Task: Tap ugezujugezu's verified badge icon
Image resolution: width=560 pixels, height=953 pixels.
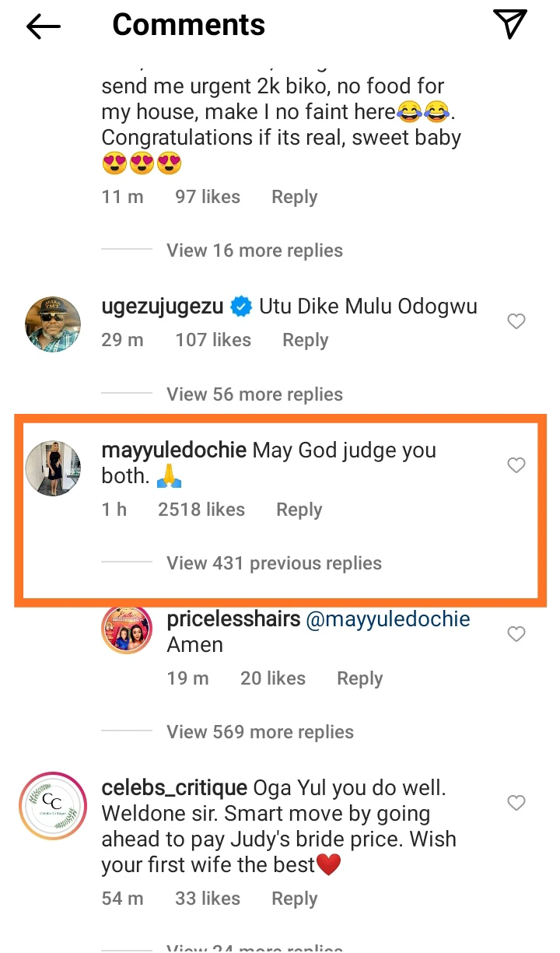Action: click(x=241, y=308)
